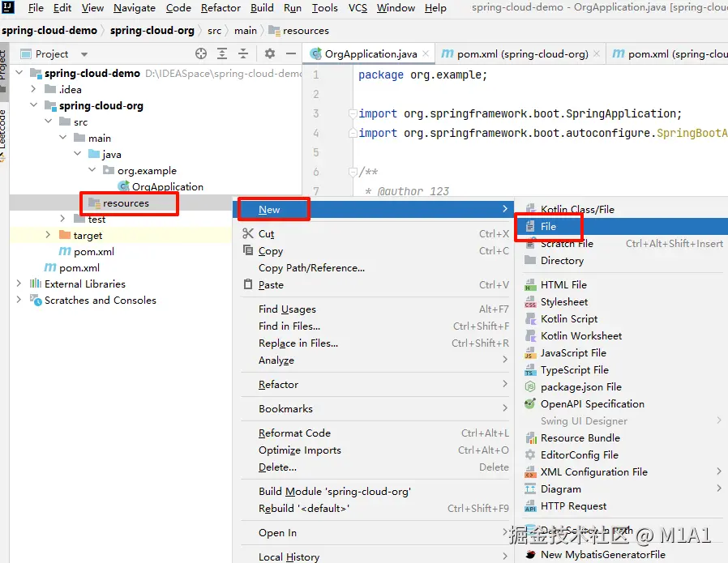Open the File menu
Image resolution: width=728 pixels, height=563 pixels.
click(36, 8)
